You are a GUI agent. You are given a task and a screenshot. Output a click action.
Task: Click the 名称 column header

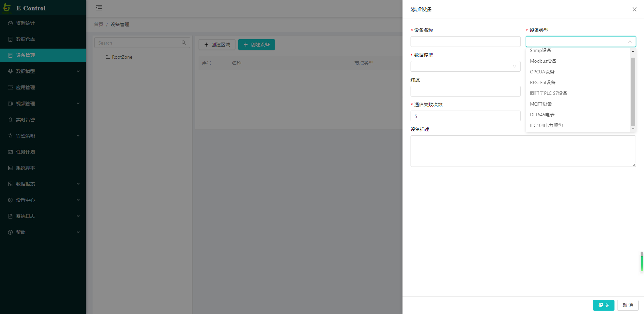237,63
